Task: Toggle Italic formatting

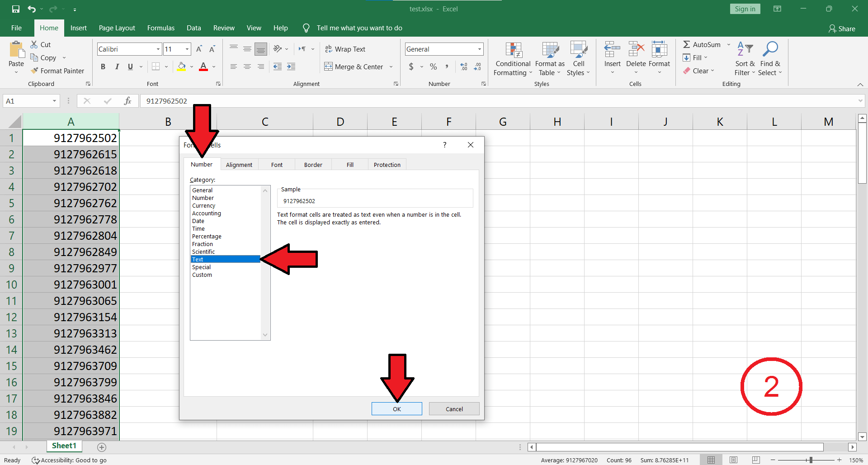Action: coord(117,66)
